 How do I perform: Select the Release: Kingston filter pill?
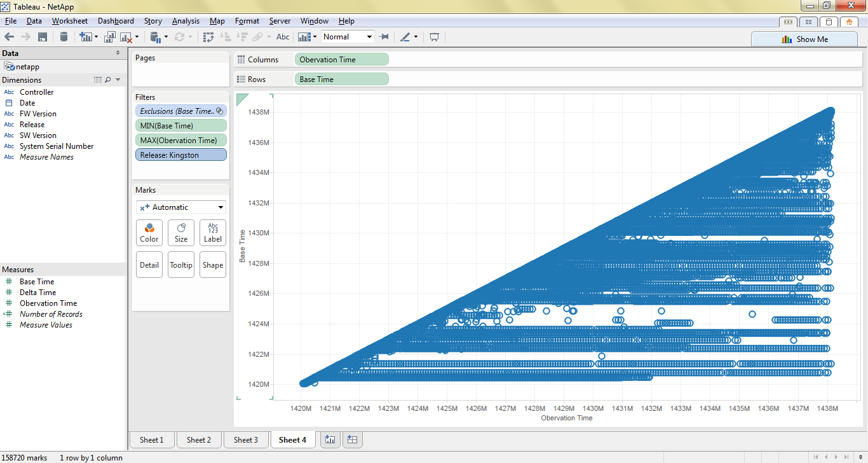click(x=180, y=155)
